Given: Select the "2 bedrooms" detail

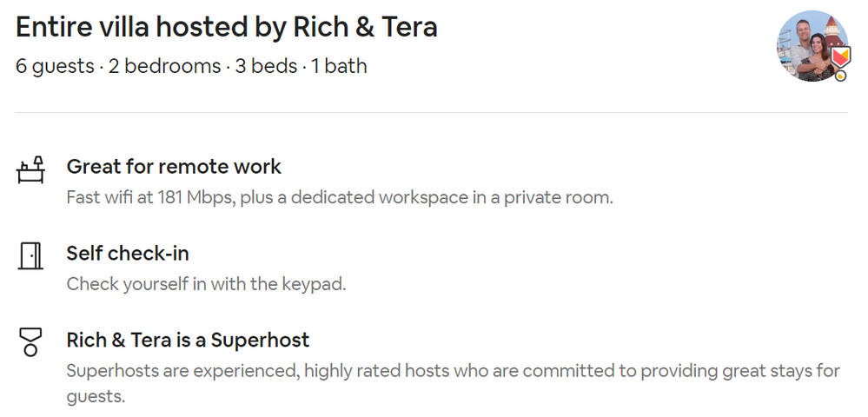Looking at the screenshot, I should (164, 66).
